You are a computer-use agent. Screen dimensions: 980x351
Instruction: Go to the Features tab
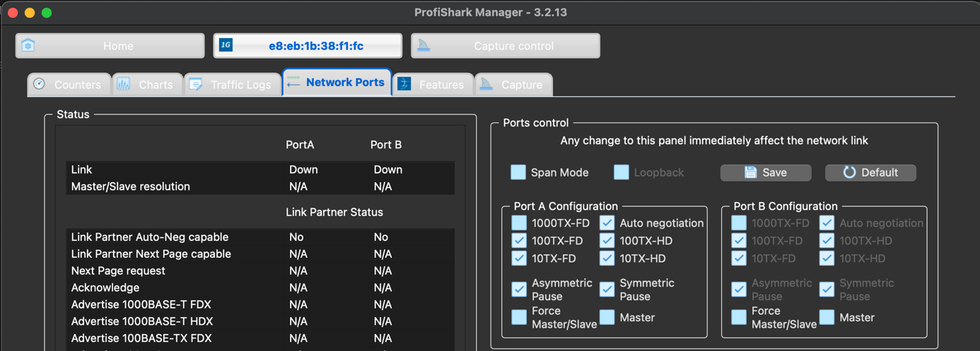tap(433, 84)
